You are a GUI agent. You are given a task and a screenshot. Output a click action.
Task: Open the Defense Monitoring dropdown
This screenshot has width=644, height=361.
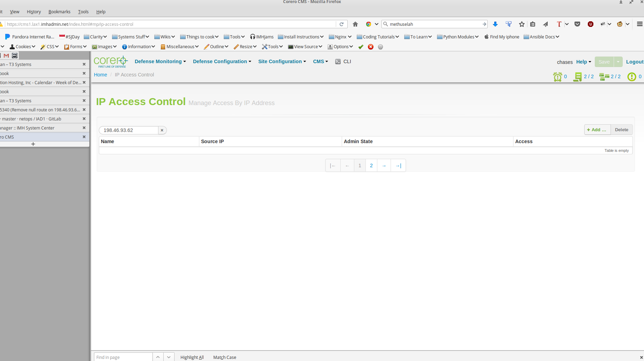[x=160, y=61]
